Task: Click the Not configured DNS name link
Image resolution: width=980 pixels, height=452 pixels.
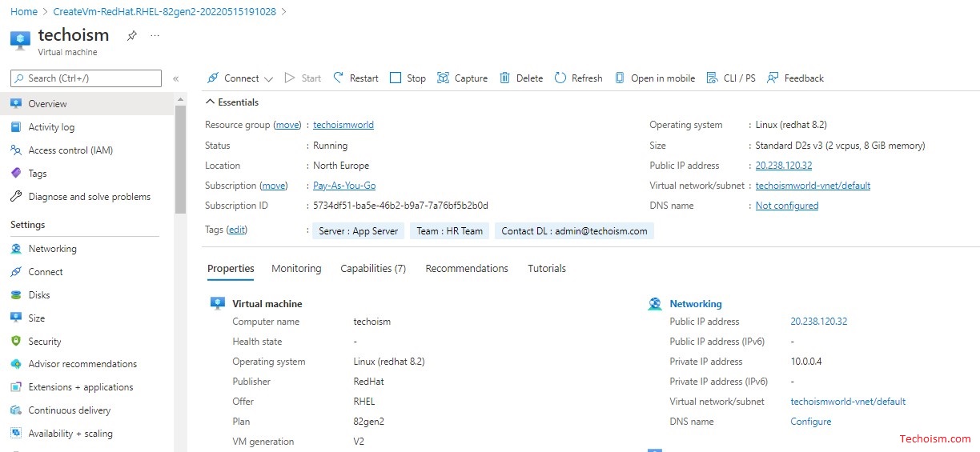Action: coord(787,206)
